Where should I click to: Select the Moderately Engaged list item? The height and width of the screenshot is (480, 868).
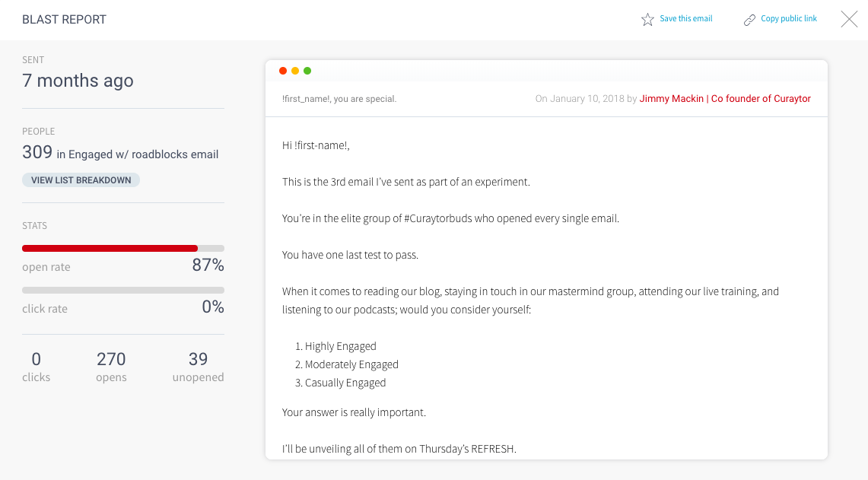(x=347, y=364)
